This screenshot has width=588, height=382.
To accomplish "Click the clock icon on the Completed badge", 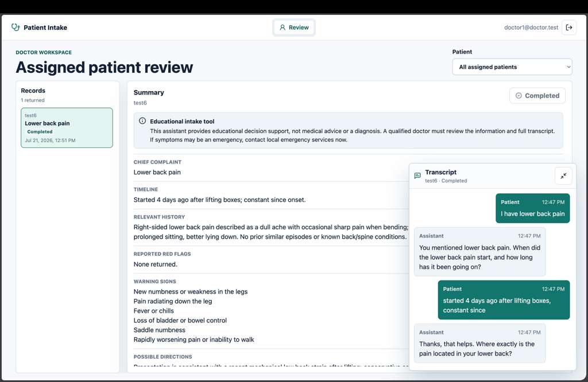I will tap(519, 95).
